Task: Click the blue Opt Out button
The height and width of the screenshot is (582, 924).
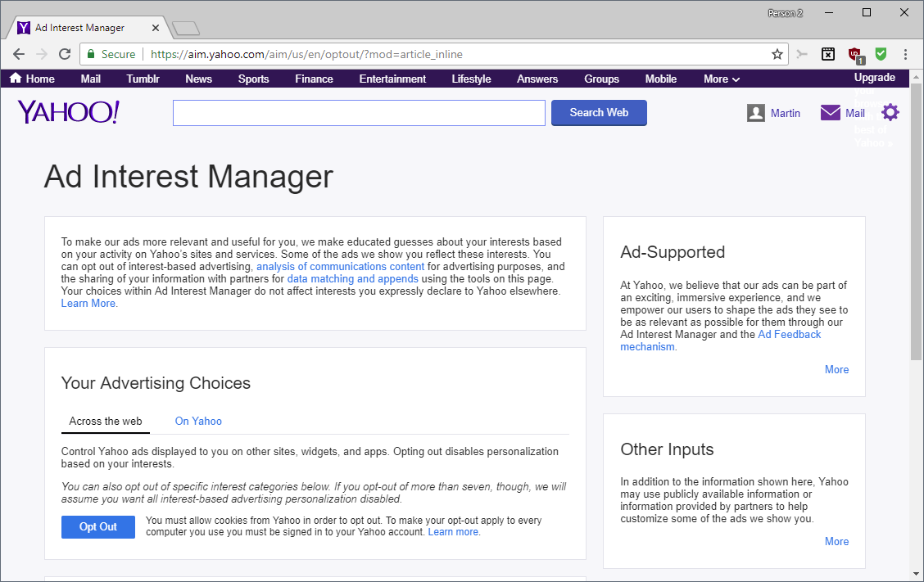Action: 97,526
